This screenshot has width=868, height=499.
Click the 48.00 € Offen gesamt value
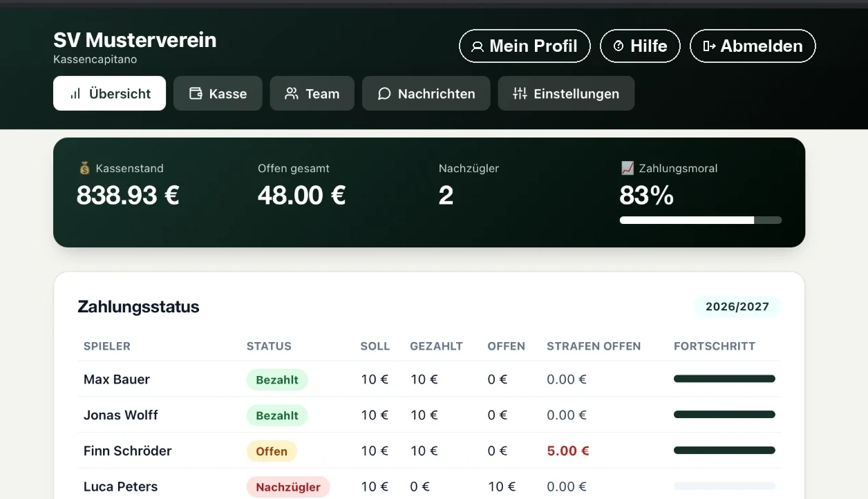tap(302, 196)
